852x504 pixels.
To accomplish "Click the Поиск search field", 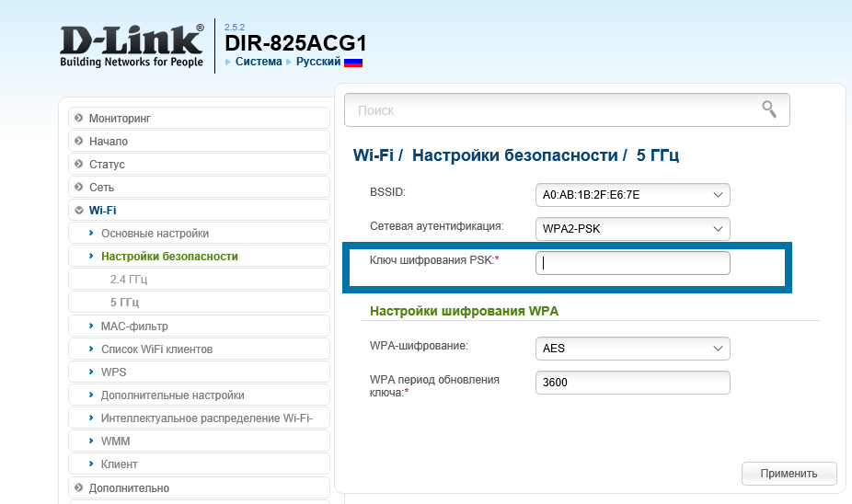I will (567, 109).
